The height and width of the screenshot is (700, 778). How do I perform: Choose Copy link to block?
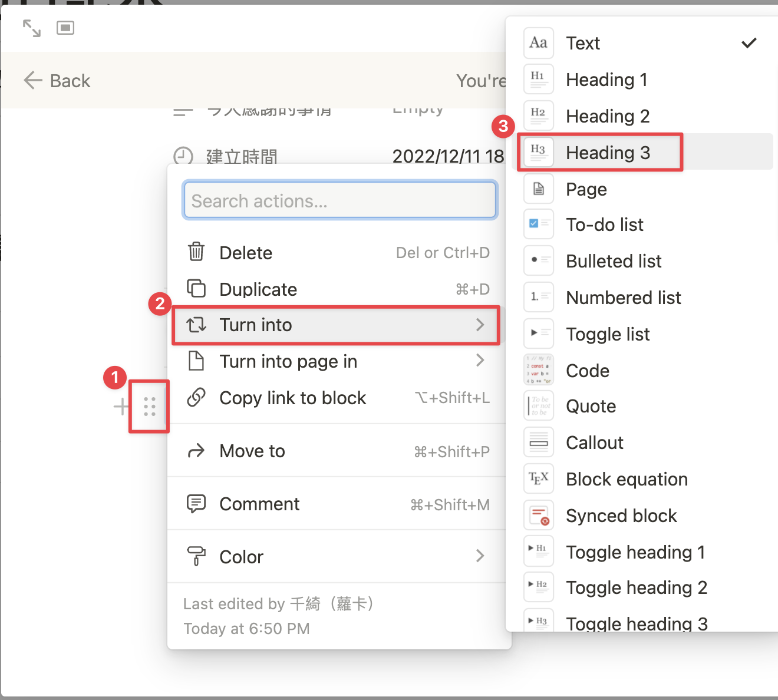click(337, 398)
